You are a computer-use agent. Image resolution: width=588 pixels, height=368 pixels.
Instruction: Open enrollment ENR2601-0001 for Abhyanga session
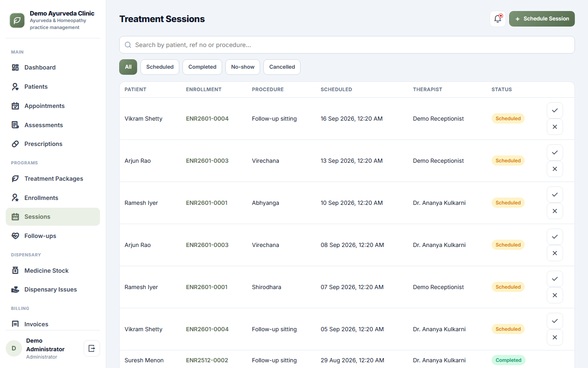click(207, 203)
